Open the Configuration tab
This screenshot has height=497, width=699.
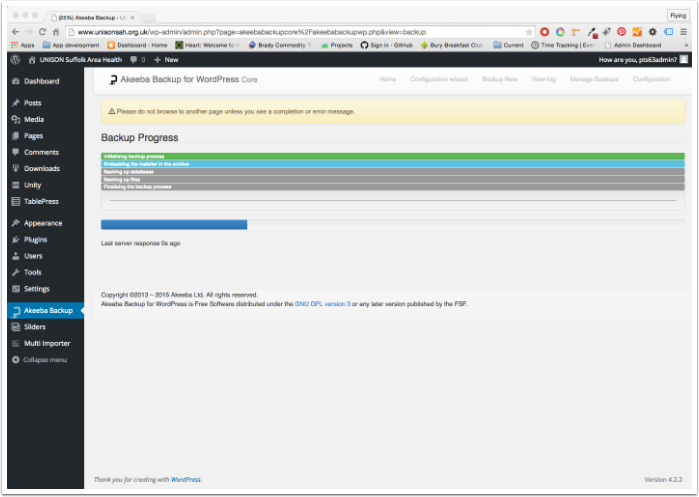coord(651,79)
